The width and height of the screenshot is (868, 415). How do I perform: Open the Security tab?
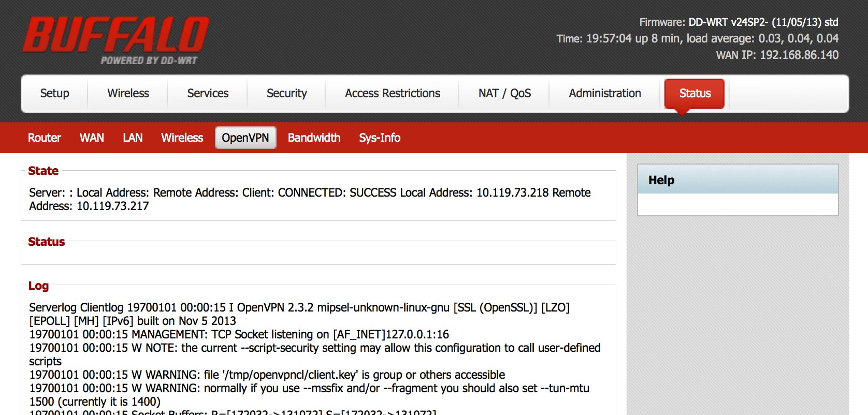point(286,93)
